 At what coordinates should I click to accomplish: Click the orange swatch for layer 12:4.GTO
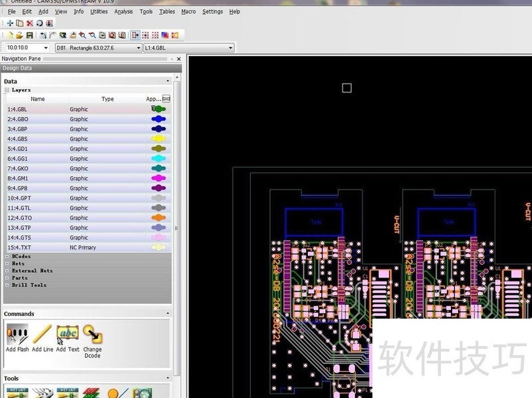coord(158,218)
